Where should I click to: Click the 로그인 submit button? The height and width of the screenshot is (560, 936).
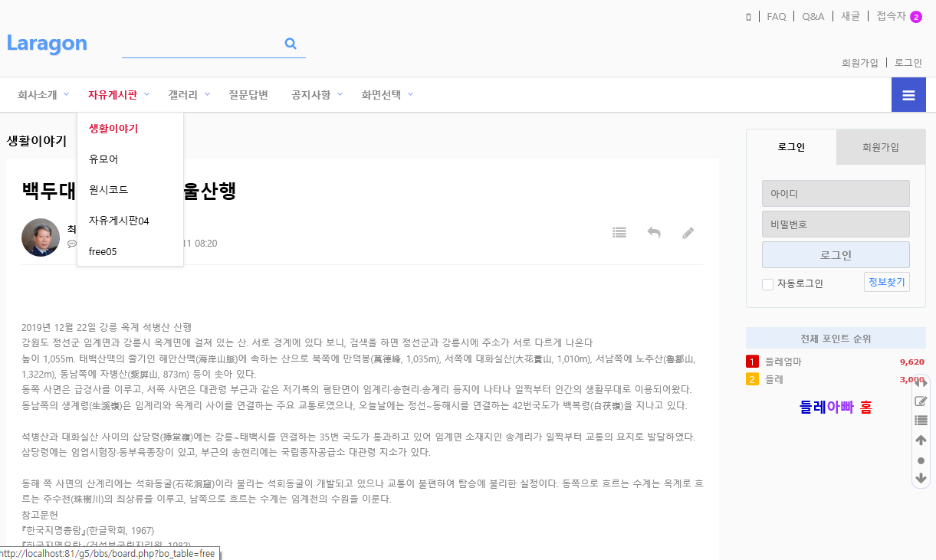point(836,255)
